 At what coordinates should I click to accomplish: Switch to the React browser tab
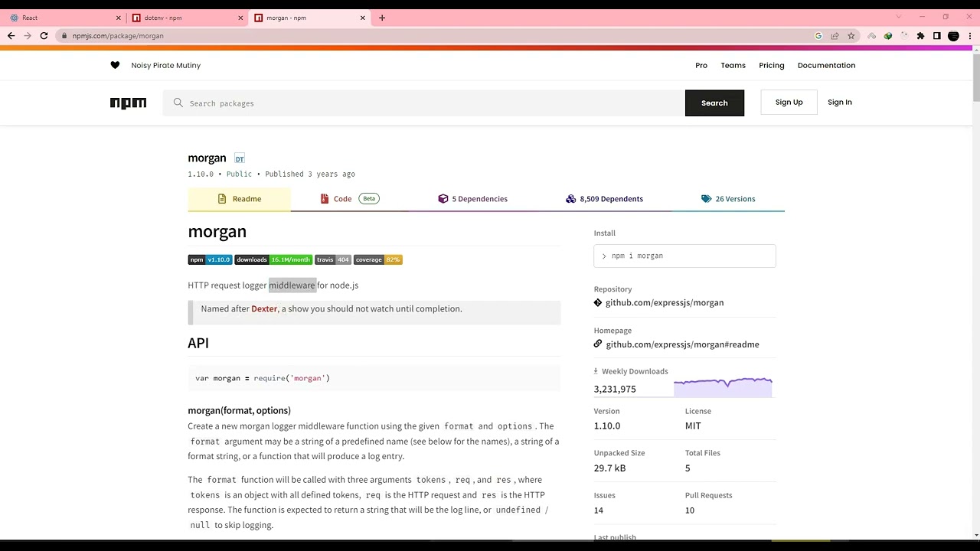click(64, 18)
